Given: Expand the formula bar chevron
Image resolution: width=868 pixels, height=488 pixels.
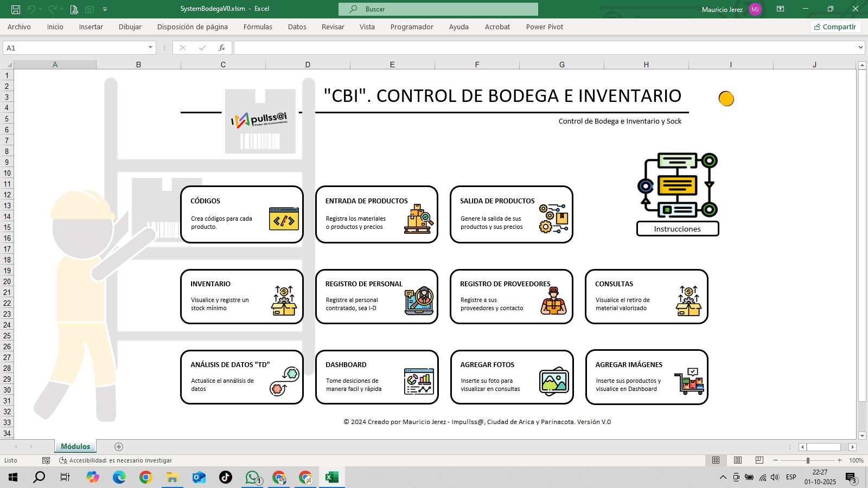Looking at the screenshot, I should 861,47.
